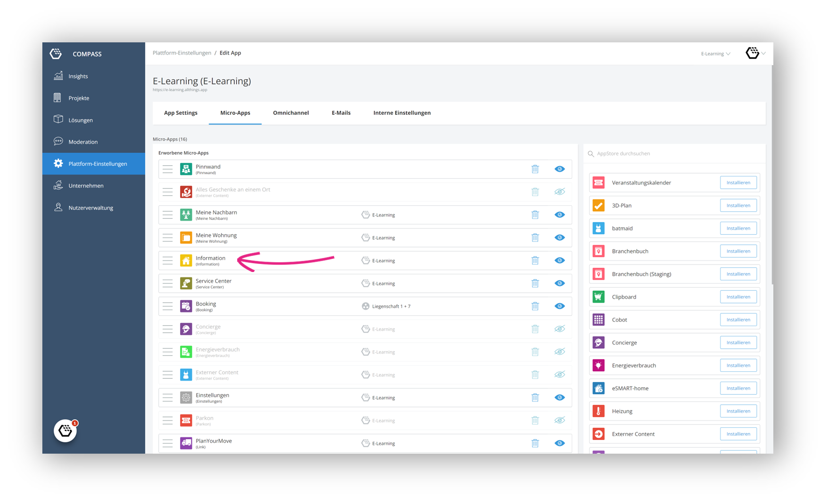The height and width of the screenshot is (504, 827).
Task: Install the eSMART-home app
Action: [x=738, y=388]
